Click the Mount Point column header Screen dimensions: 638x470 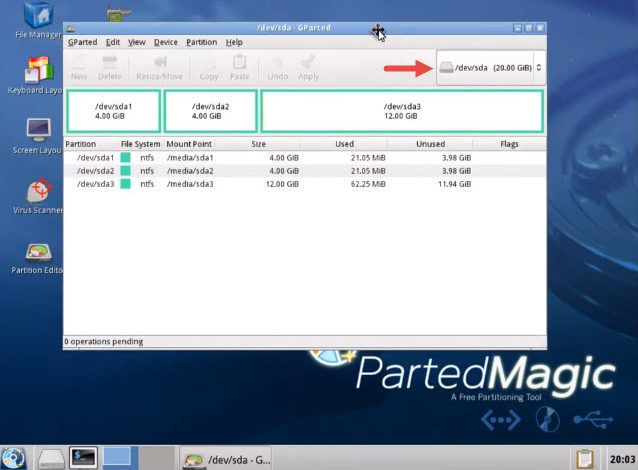point(189,144)
